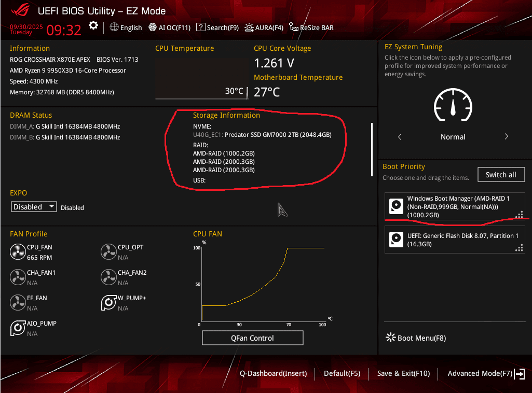Open QFan Control
Image resolution: width=532 pixels, height=393 pixels.
tap(252, 338)
